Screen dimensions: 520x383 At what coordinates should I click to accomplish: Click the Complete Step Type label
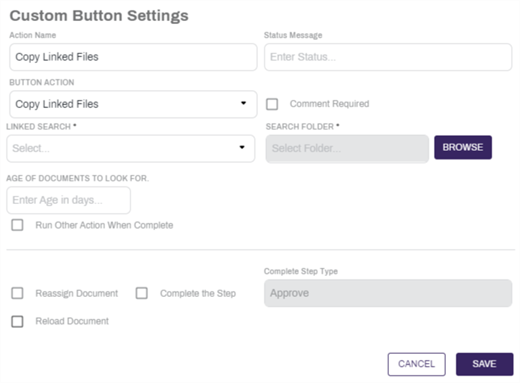coord(301,271)
